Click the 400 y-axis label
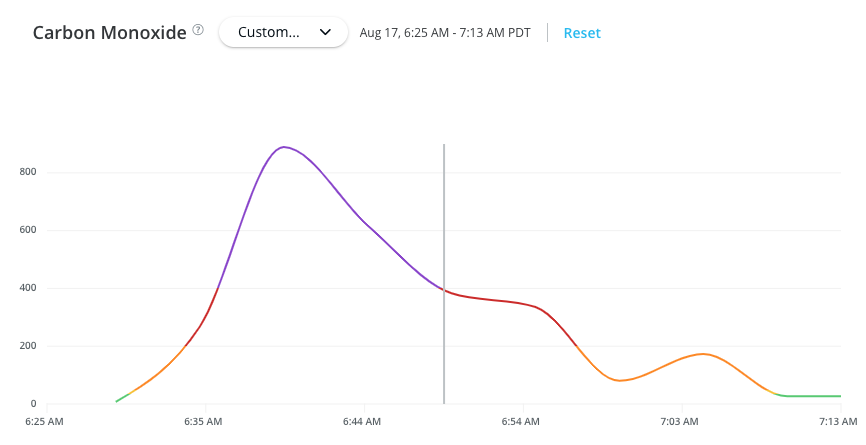 [27, 288]
